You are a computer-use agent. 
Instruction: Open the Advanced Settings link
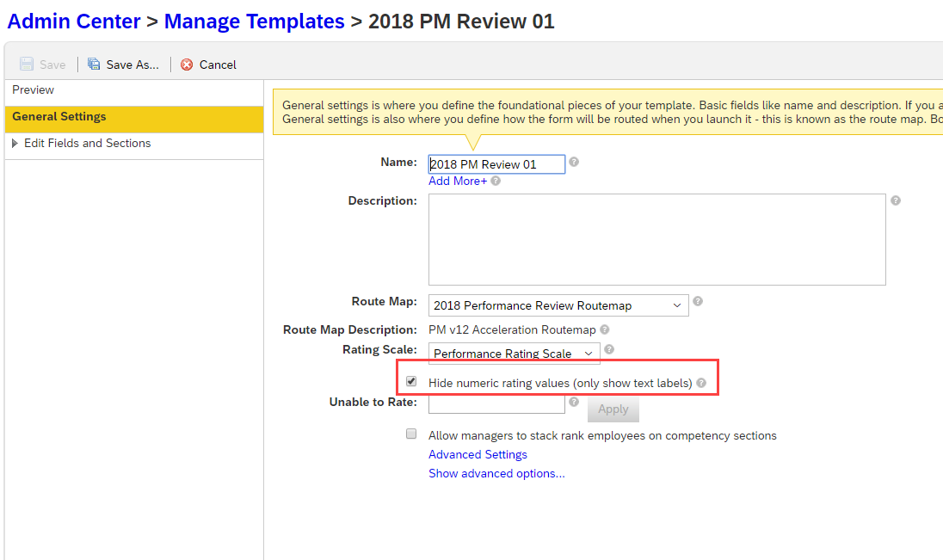pyautogui.click(x=478, y=454)
